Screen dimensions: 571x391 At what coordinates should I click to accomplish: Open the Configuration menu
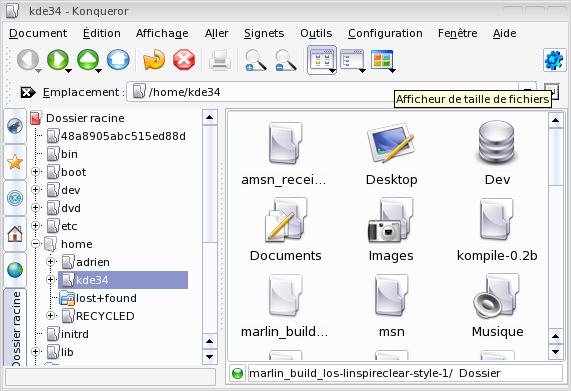point(385,33)
